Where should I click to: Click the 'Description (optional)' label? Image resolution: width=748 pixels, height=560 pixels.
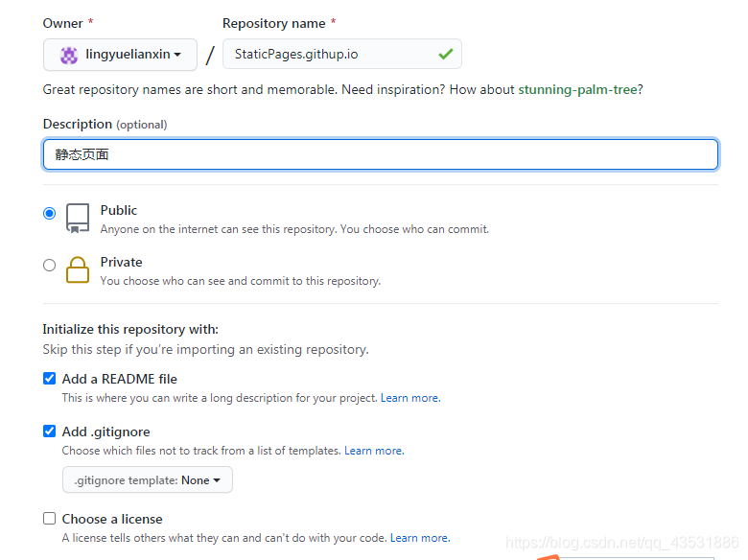coord(105,124)
